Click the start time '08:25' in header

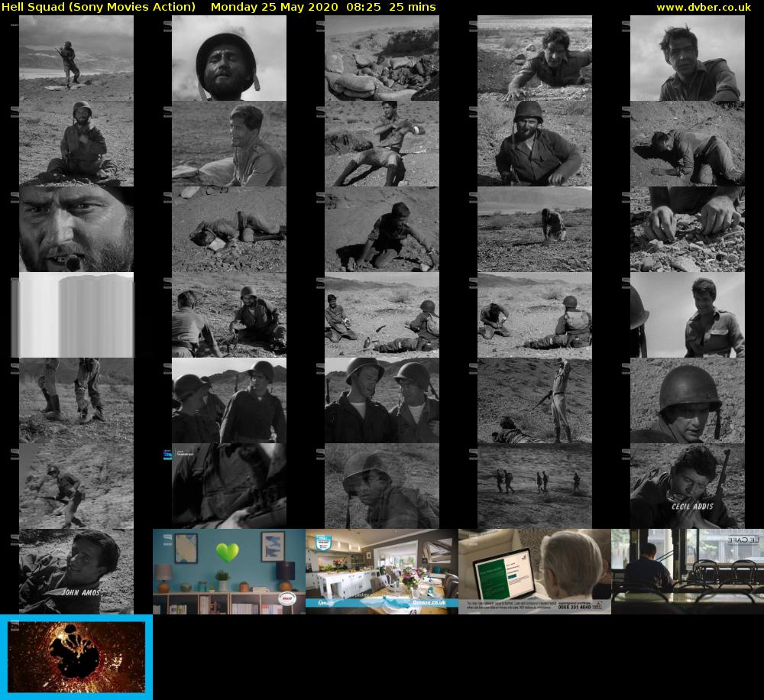tap(364, 7)
